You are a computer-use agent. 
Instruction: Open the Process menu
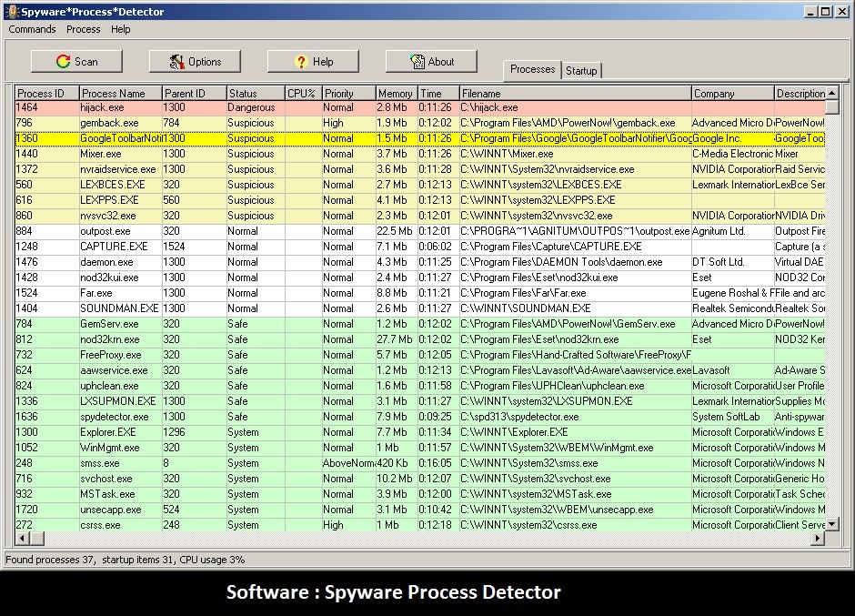click(83, 29)
